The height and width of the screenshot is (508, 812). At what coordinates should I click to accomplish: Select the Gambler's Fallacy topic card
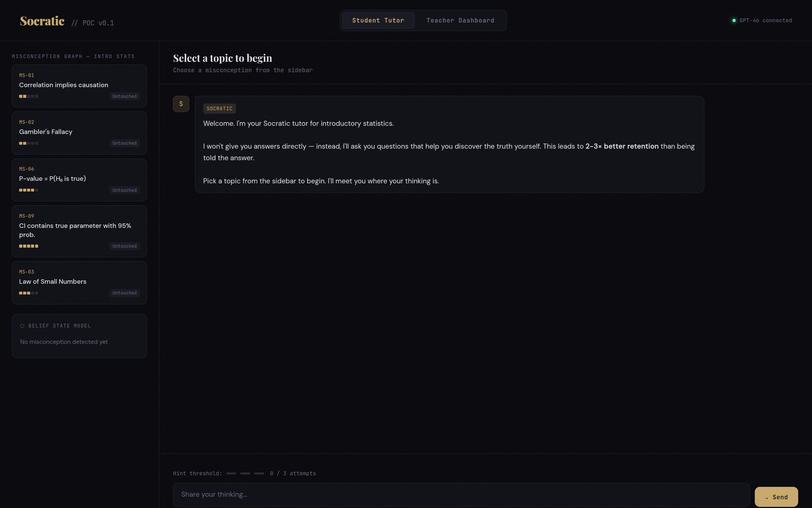pos(79,132)
